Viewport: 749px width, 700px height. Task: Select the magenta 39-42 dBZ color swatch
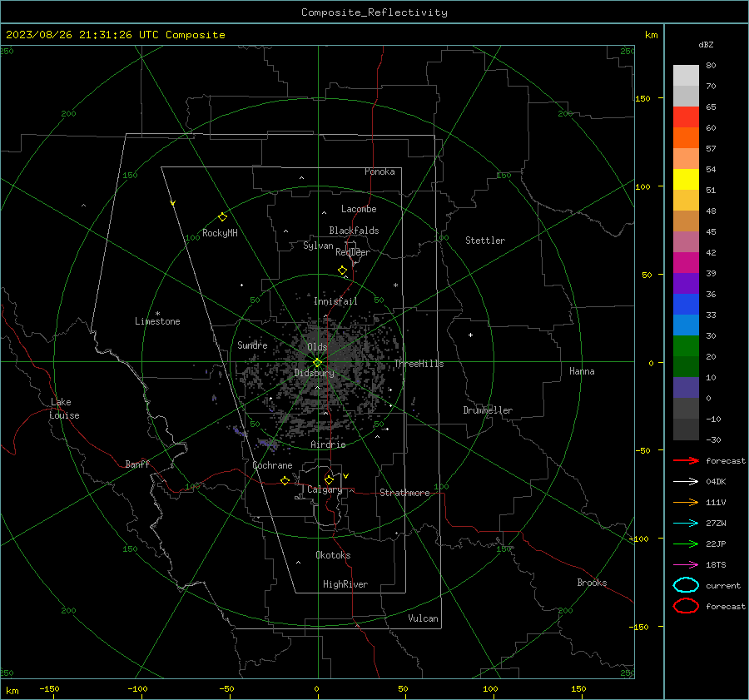686,263
